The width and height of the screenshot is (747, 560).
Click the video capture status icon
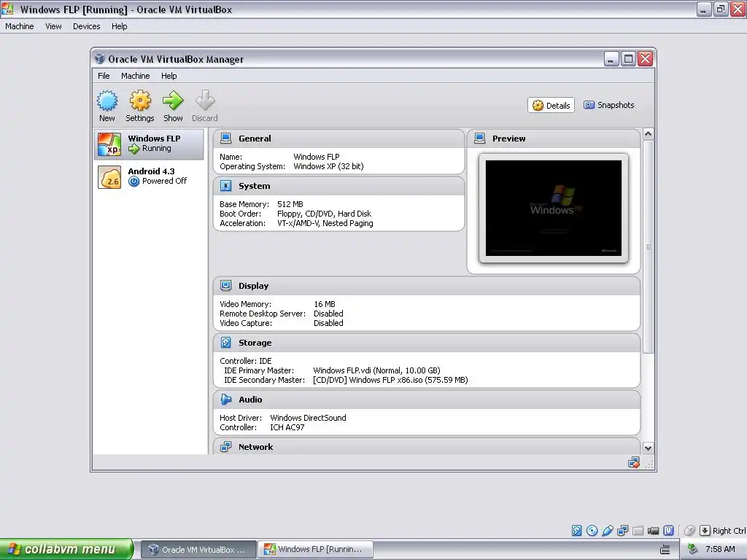pos(653,531)
